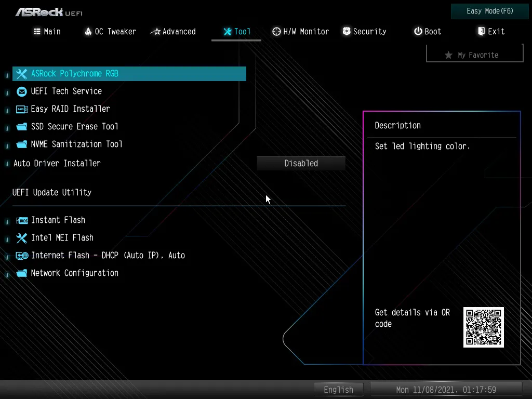
Task: Click the Easy RAID Installer icon
Action: click(x=22, y=109)
